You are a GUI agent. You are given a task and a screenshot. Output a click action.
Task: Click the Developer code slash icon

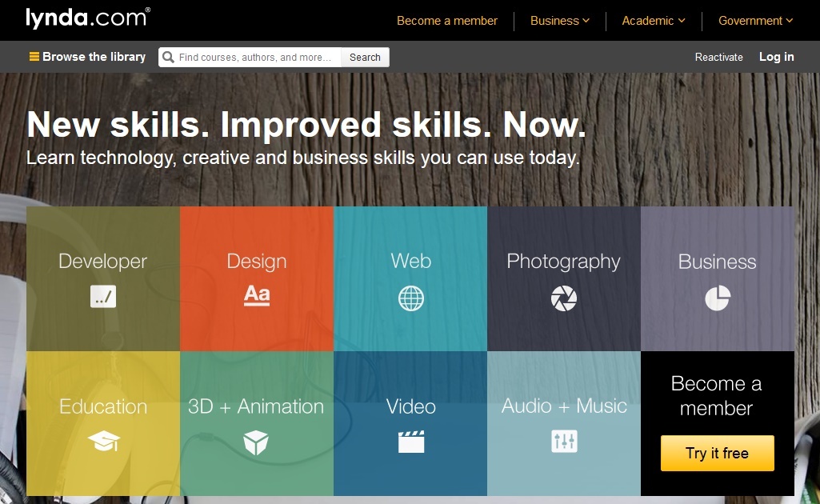pyautogui.click(x=103, y=297)
